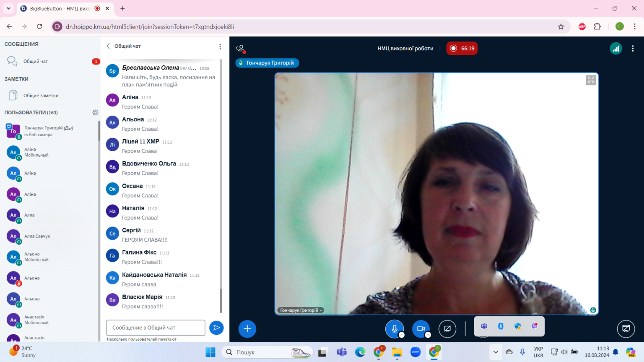Click the recording timer 66:19 button

coord(462,49)
